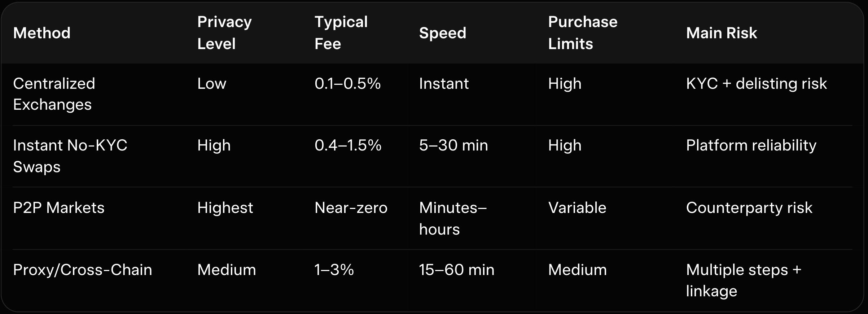Click the 0.1–0.5% fee cell
This screenshot has height=314, width=868.
[347, 84]
